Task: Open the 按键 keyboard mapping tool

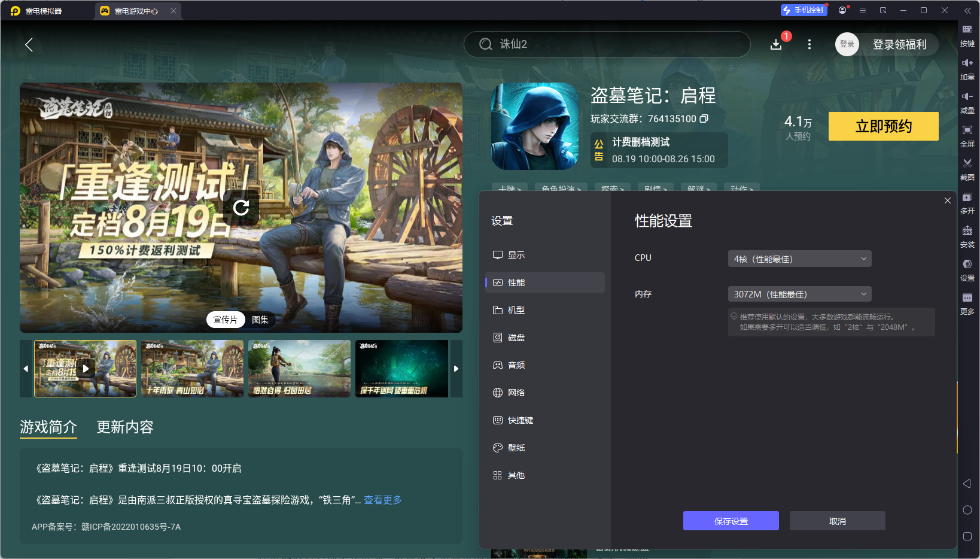Action: tap(967, 35)
